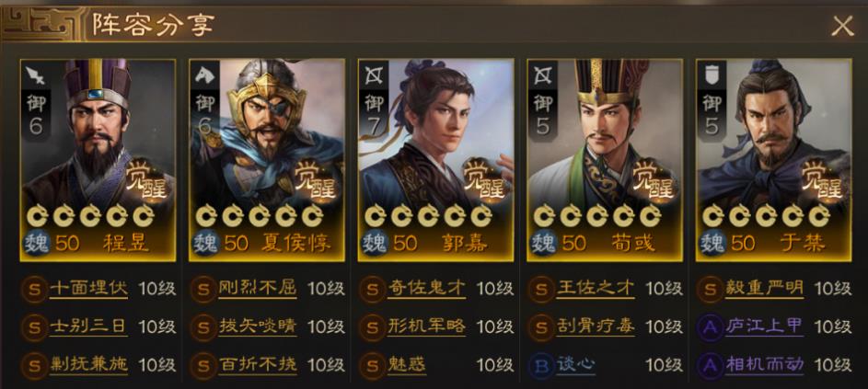Click the 魏 faction badge on 荀彧
Viewport: 868px width, 389px height.
click(542, 244)
